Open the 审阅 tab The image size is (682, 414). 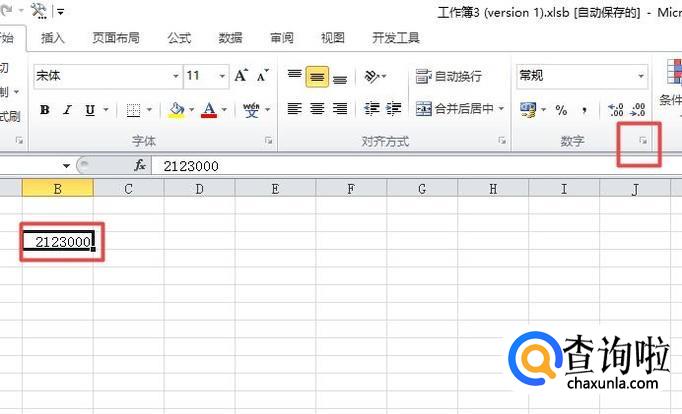[x=281, y=38]
